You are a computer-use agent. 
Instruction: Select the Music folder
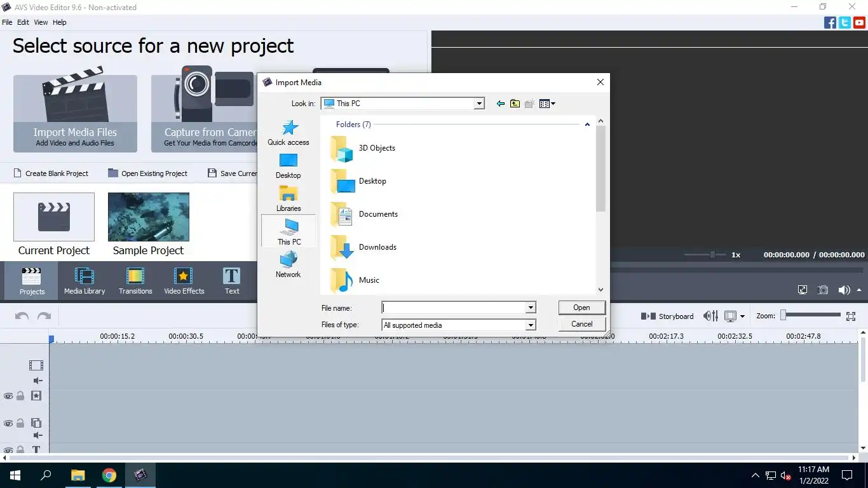[x=356, y=280]
